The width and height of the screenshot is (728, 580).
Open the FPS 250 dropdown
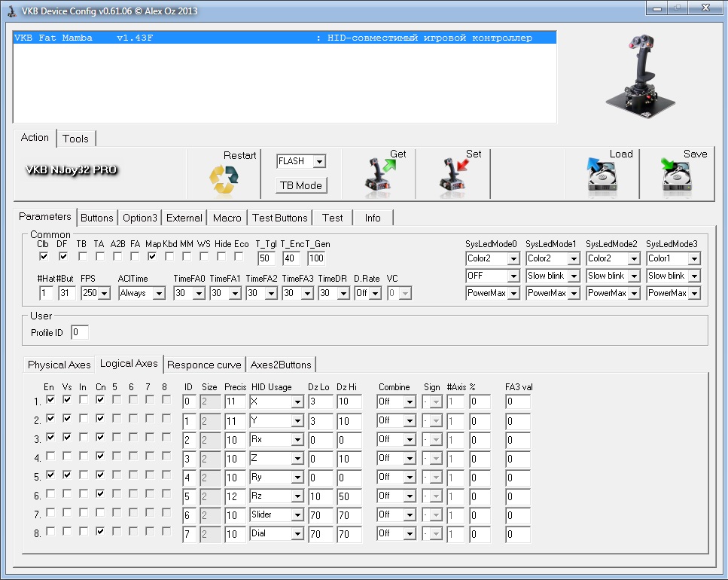[x=96, y=293]
